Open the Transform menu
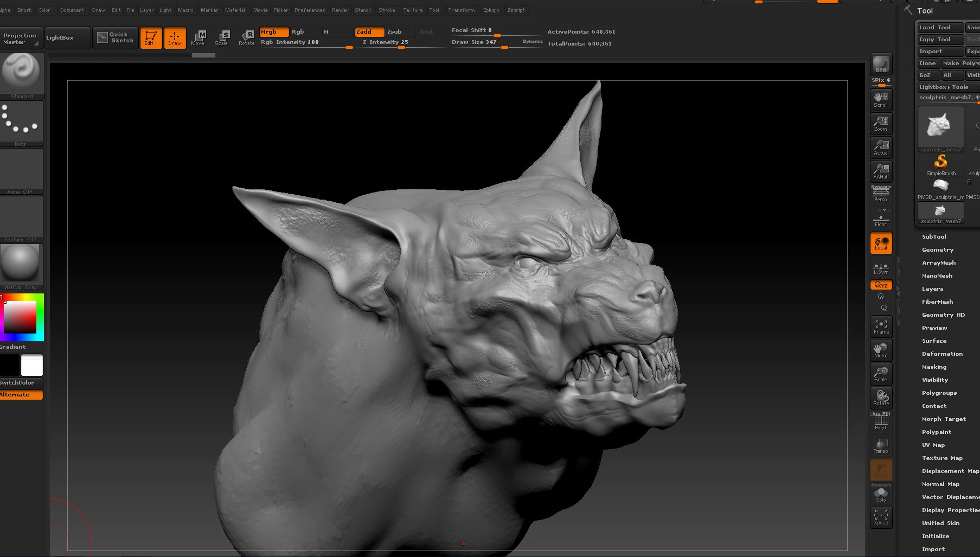Screen dimensions: 980x557 click(x=461, y=10)
